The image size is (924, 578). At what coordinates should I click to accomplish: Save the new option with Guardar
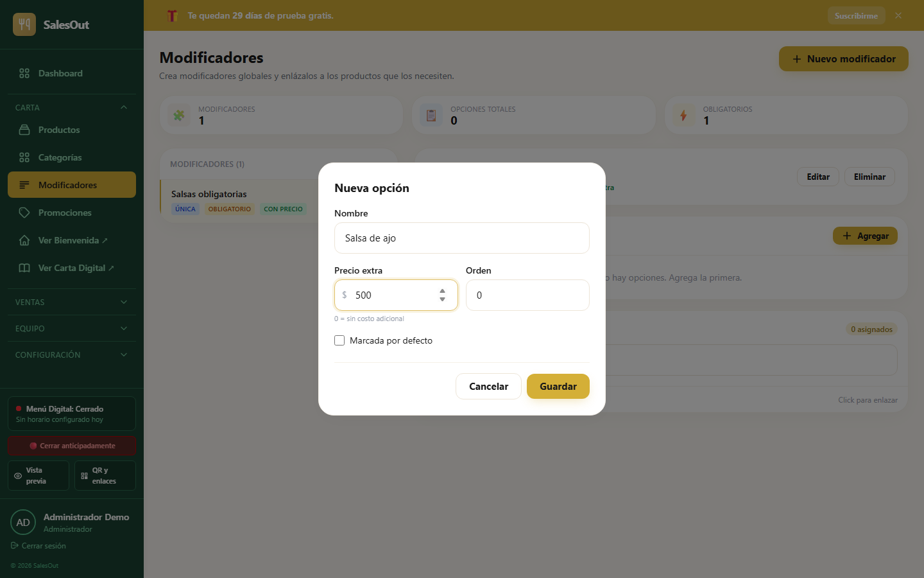pos(558,386)
